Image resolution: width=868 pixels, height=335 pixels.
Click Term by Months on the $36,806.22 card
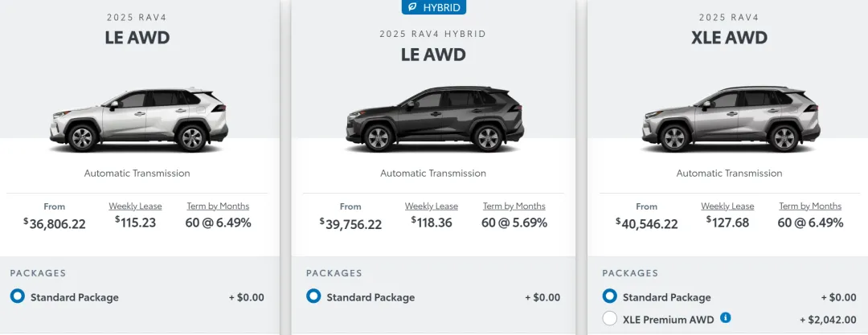coord(218,206)
